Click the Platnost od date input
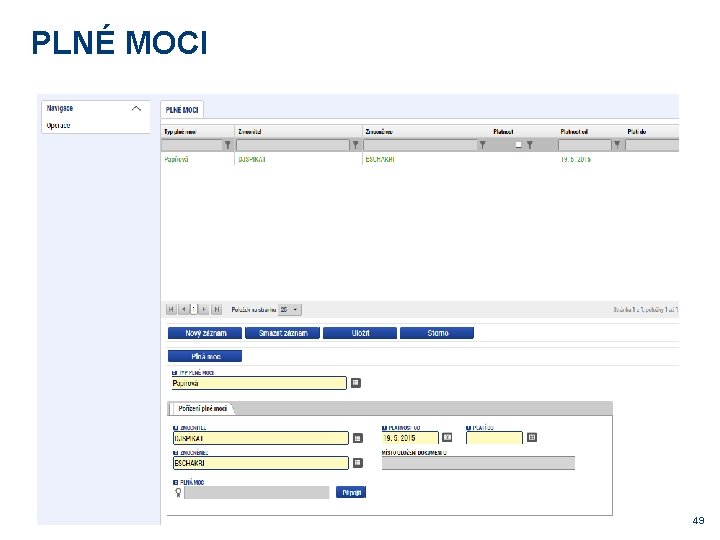The width and height of the screenshot is (720, 540). point(410,438)
